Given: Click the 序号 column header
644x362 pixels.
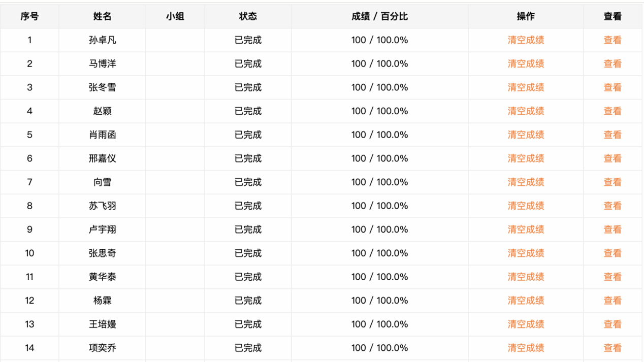Looking at the screenshot, I should pyautogui.click(x=29, y=17).
